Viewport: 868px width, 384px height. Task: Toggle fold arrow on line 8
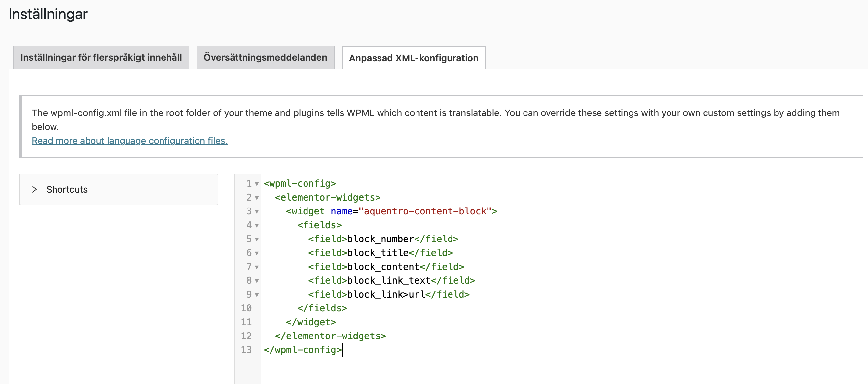tap(257, 281)
